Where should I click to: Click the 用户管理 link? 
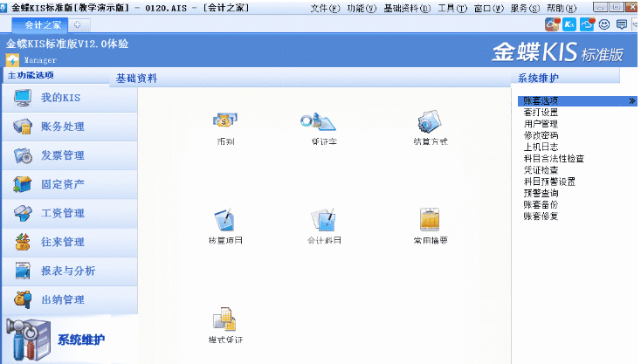pyautogui.click(x=541, y=124)
